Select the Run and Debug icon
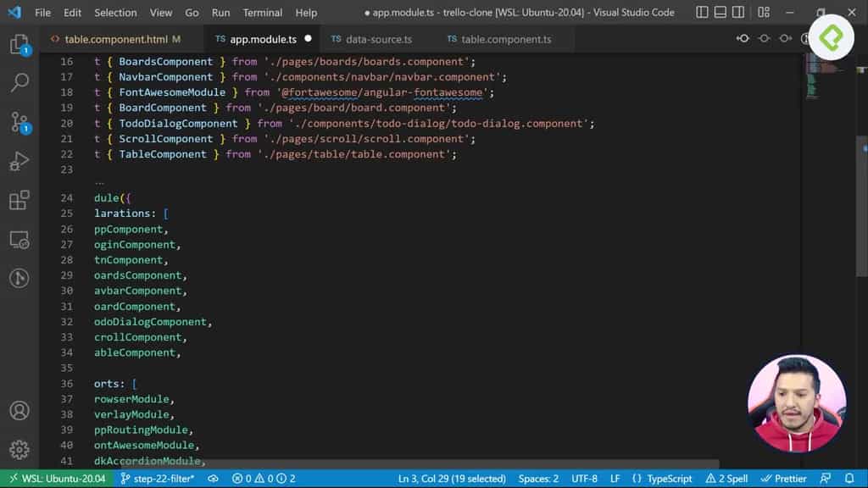The height and width of the screenshot is (488, 868). 19,159
